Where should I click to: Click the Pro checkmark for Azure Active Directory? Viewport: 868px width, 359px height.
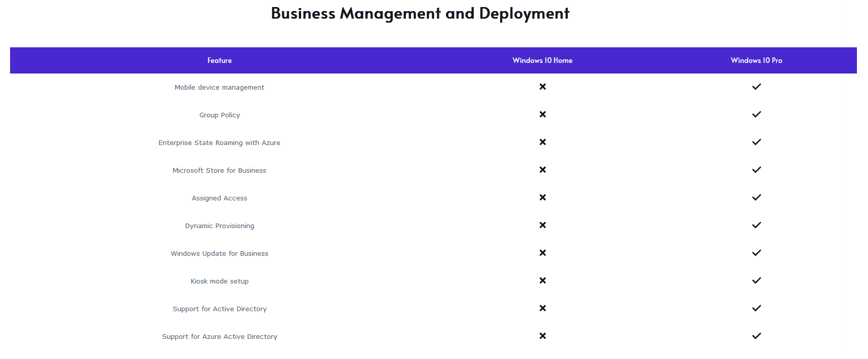tap(756, 336)
